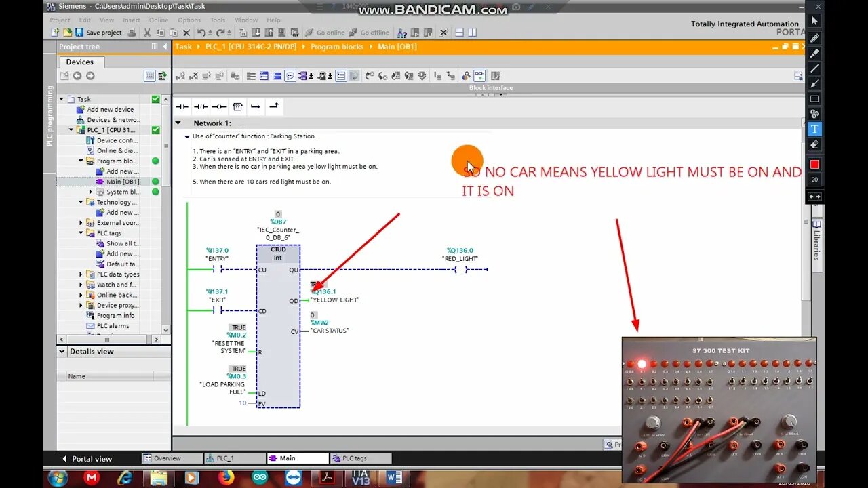Expand the PLC data types folder
The width and height of the screenshot is (868, 488).
pos(81,274)
